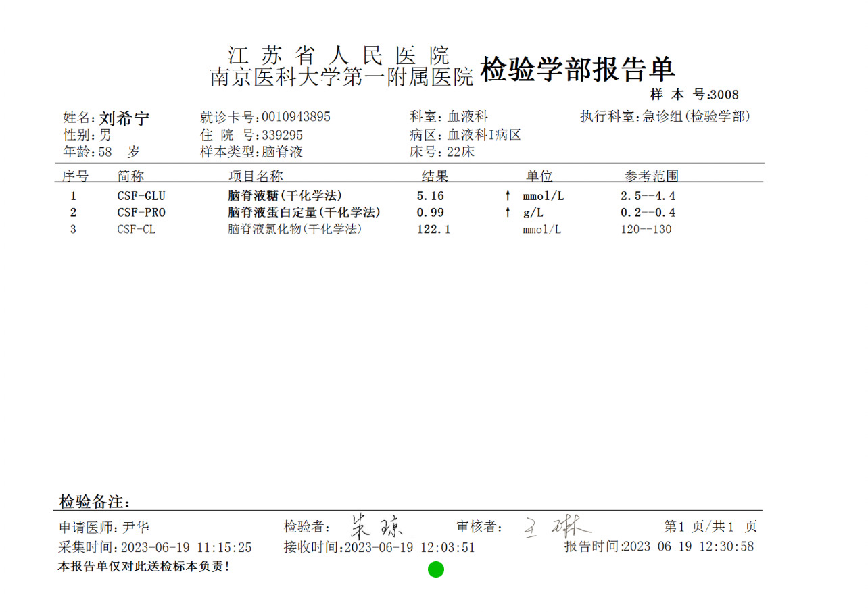Click the abbreviation CSF-GLU
868x612 pixels.
coord(141,197)
